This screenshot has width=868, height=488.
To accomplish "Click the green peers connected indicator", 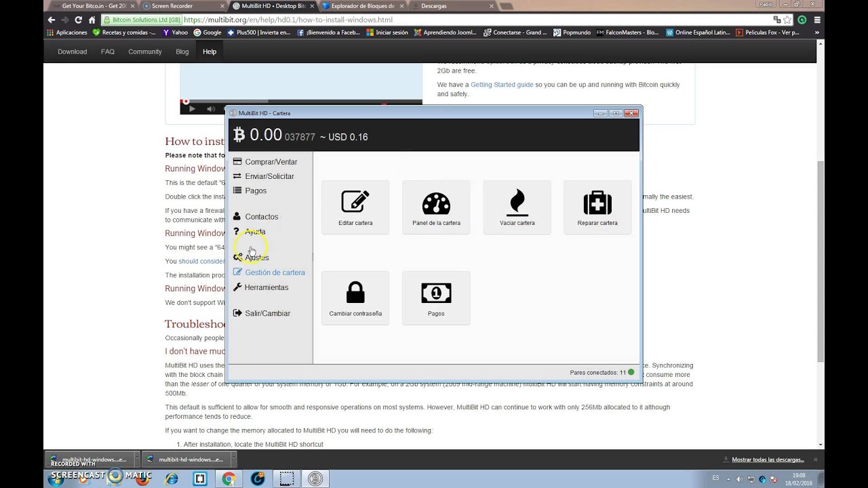I will pos(631,372).
